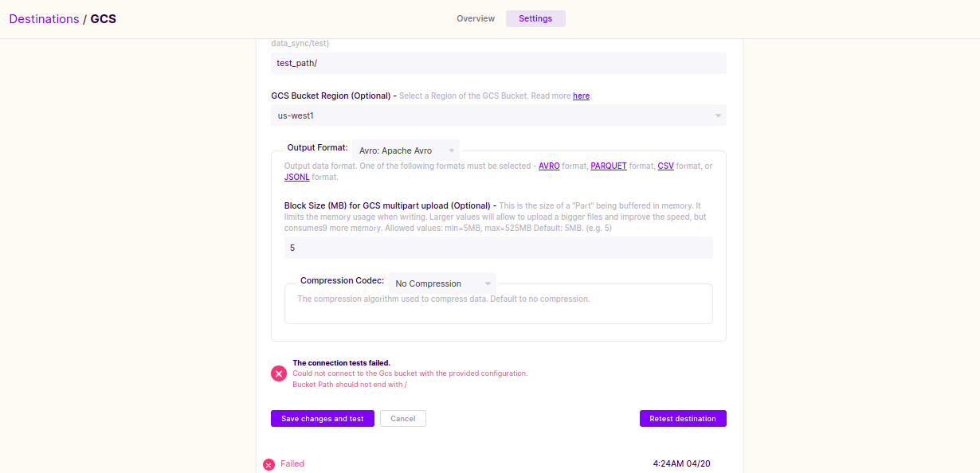The width and height of the screenshot is (980, 473).
Task: Click the arrow icon on Compression Codec selector
Action: [486, 283]
